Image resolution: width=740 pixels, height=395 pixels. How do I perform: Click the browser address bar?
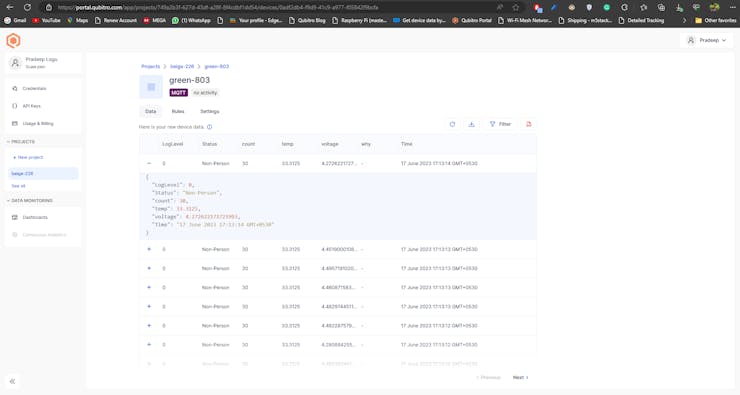coord(274,8)
